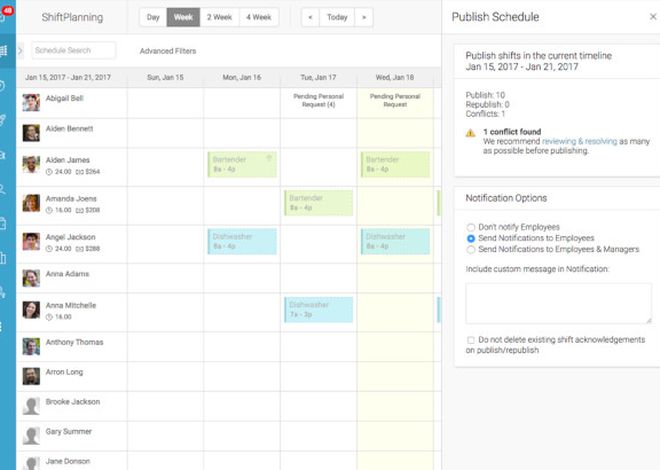Click Abigail Bell's avatar photo

(x=31, y=102)
